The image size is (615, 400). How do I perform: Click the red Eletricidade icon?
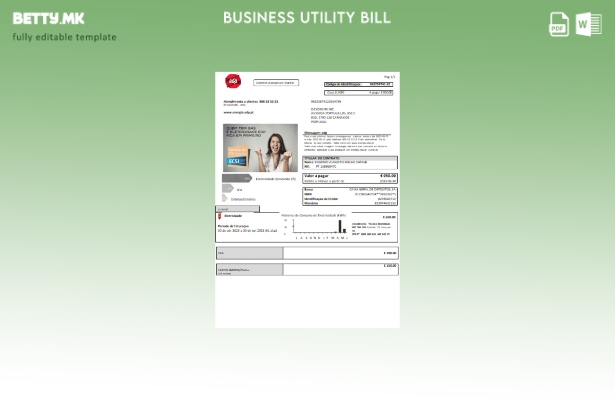click(x=220, y=215)
